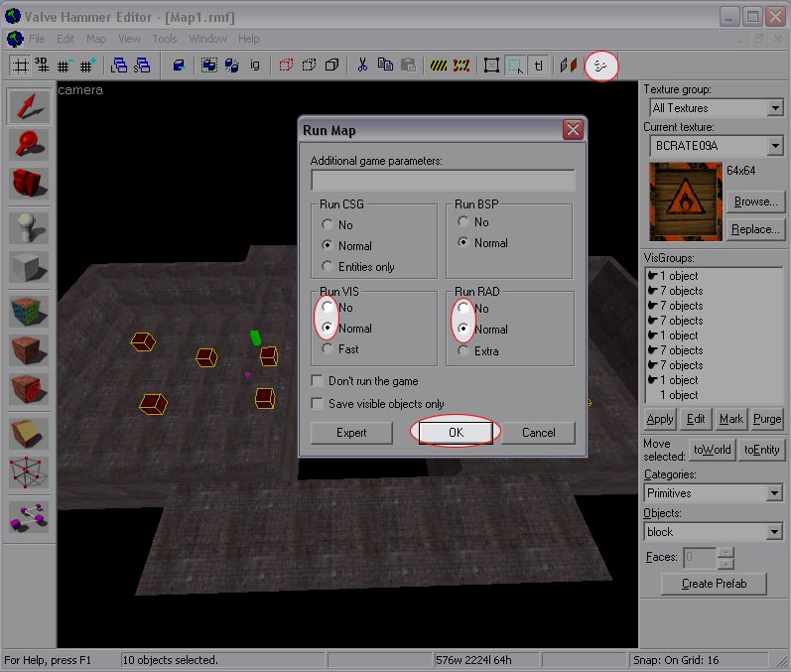791x672 pixels.
Task: Select the Block tool
Action: pos(29,266)
